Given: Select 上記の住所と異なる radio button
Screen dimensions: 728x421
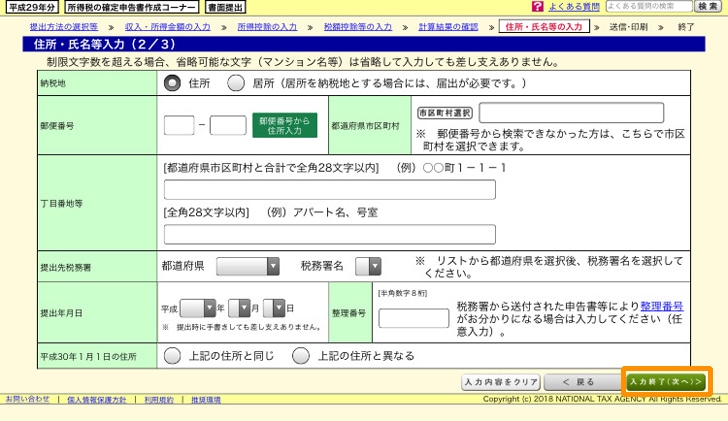Looking at the screenshot, I should coord(301,356).
